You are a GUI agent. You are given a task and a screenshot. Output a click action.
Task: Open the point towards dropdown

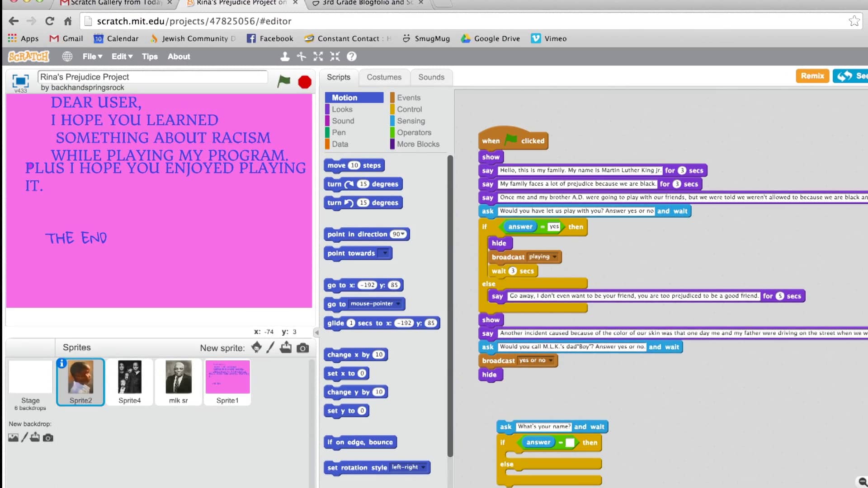coord(384,253)
